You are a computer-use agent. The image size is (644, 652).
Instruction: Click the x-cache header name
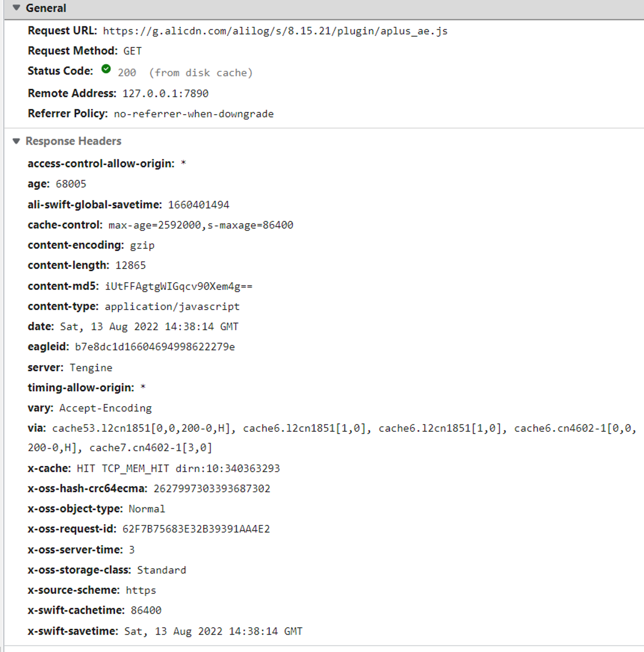(49, 468)
